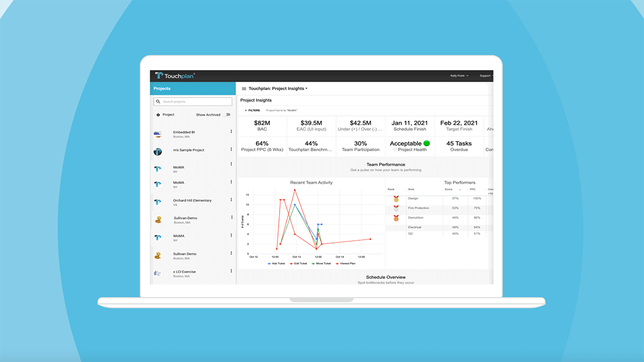Click the 64% Project PPC card

click(x=262, y=146)
